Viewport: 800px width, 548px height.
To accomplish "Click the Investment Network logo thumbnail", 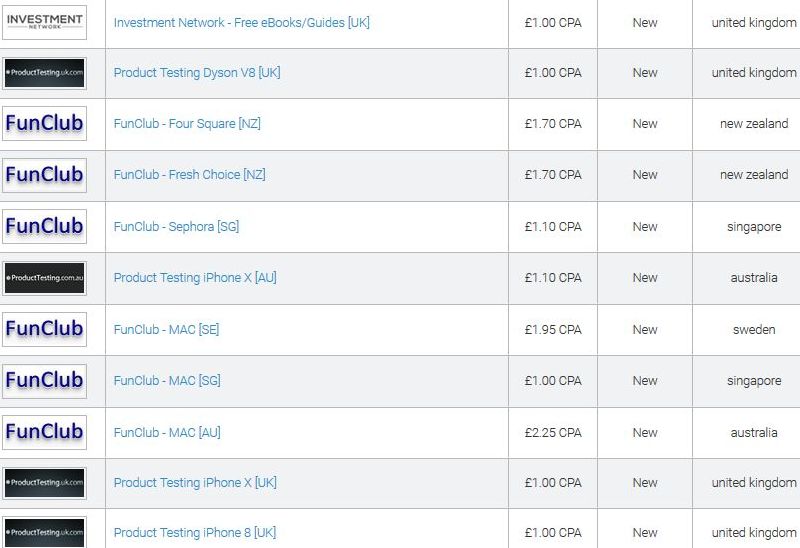I will [44, 22].
